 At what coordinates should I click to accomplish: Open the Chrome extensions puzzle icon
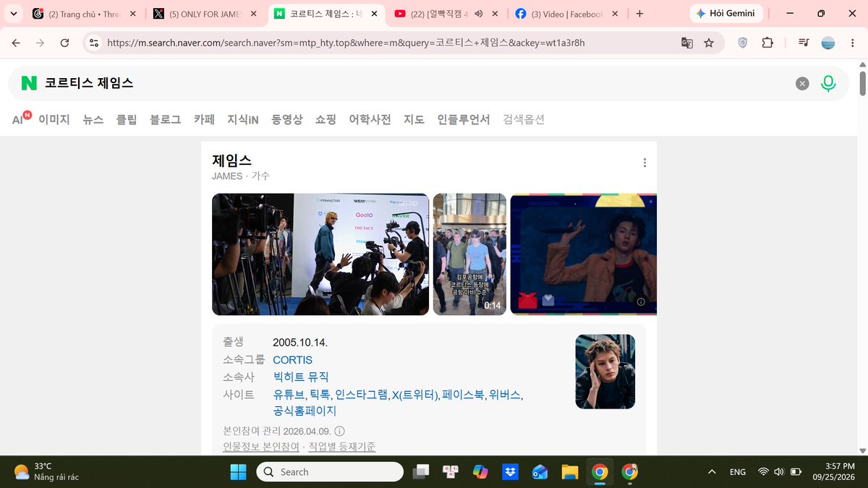[767, 43]
